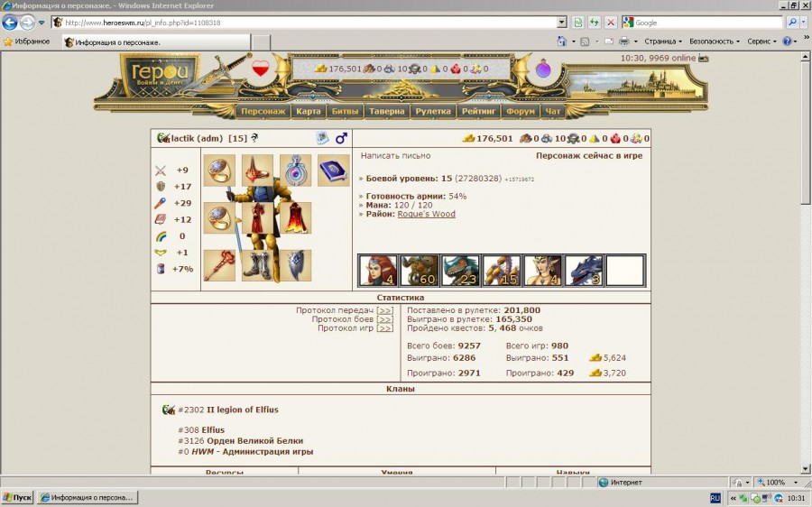Open the HWM - Администрация игры link
The image size is (812, 507).
point(253,452)
